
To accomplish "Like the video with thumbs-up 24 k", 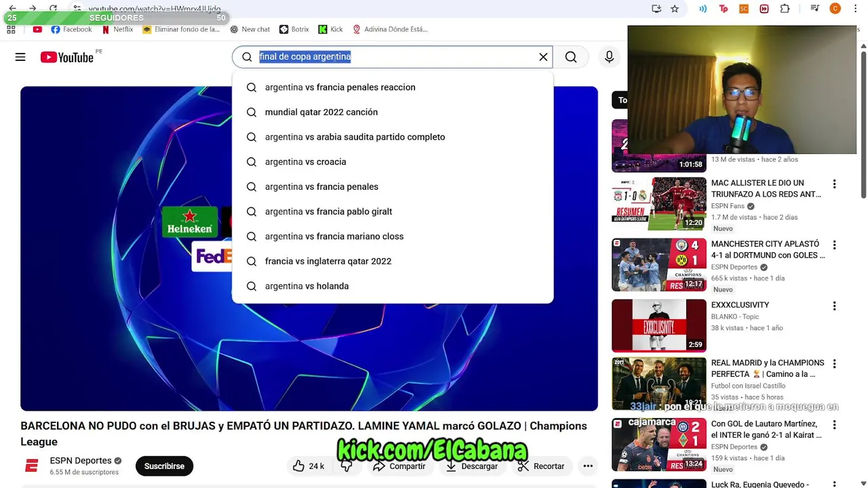I will [x=309, y=466].
